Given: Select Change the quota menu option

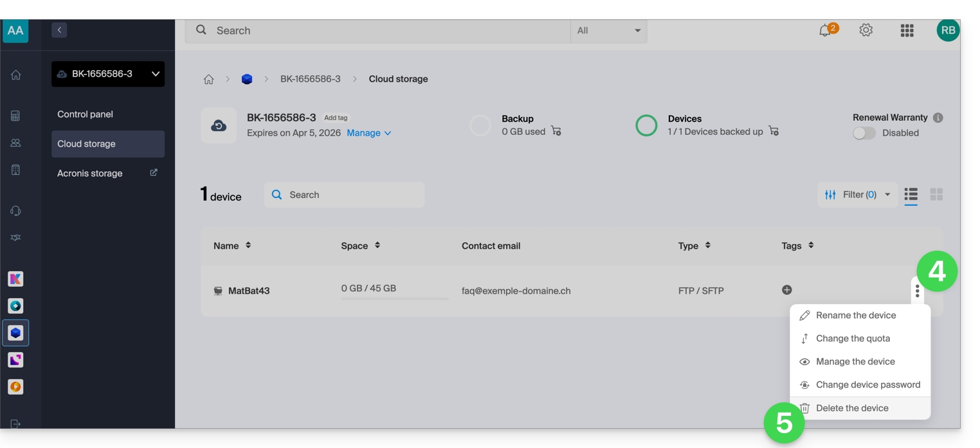Looking at the screenshot, I should click(853, 339).
